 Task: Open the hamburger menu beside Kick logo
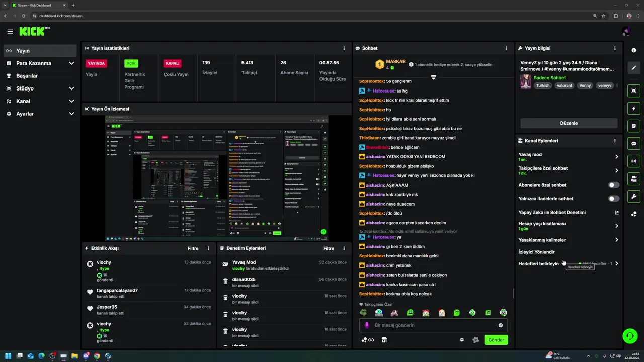point(10,32)
